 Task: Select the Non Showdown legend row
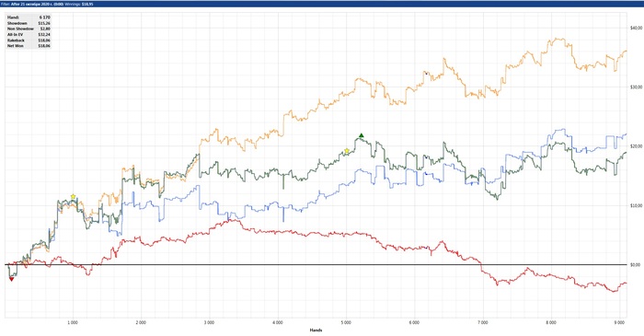[x=29, y=29]
